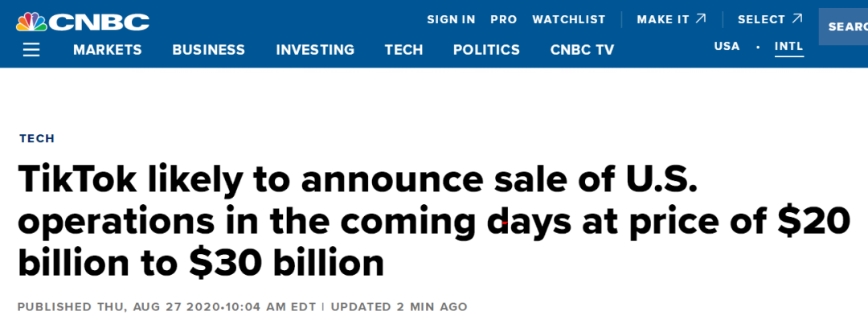Open the Tech nav item
Screen dimensions: 868x336
click(x=403, y=50)
